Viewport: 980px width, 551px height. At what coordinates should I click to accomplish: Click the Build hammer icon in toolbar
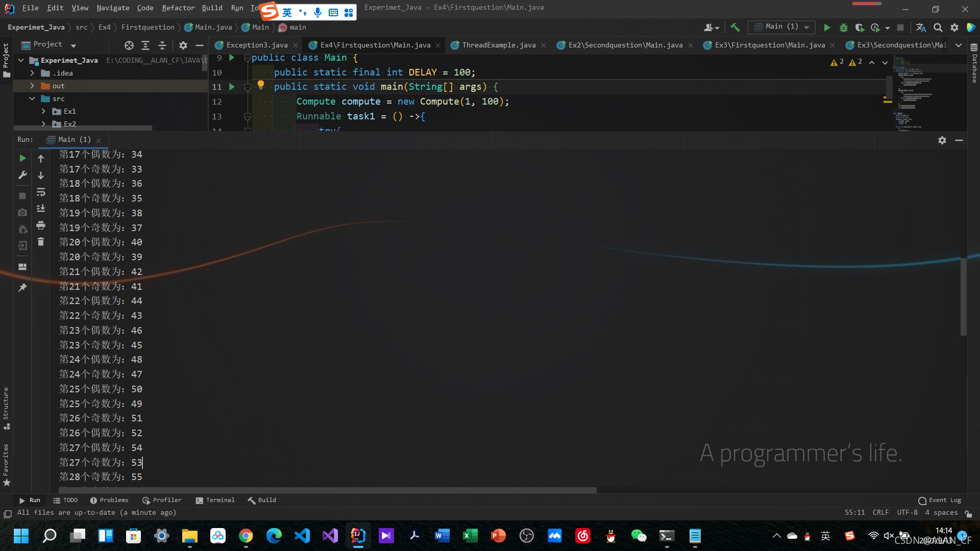click(735, 28)
